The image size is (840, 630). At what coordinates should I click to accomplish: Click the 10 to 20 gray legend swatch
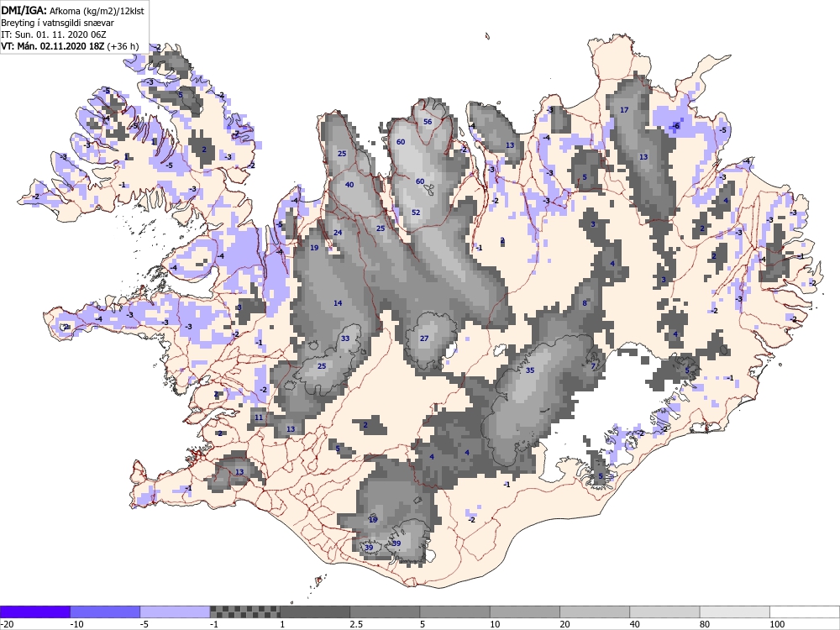point(525,612)
